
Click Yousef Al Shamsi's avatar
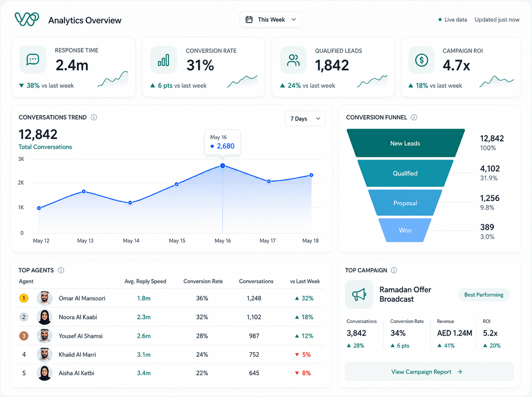pyautogui.click(x=45, y=336)
